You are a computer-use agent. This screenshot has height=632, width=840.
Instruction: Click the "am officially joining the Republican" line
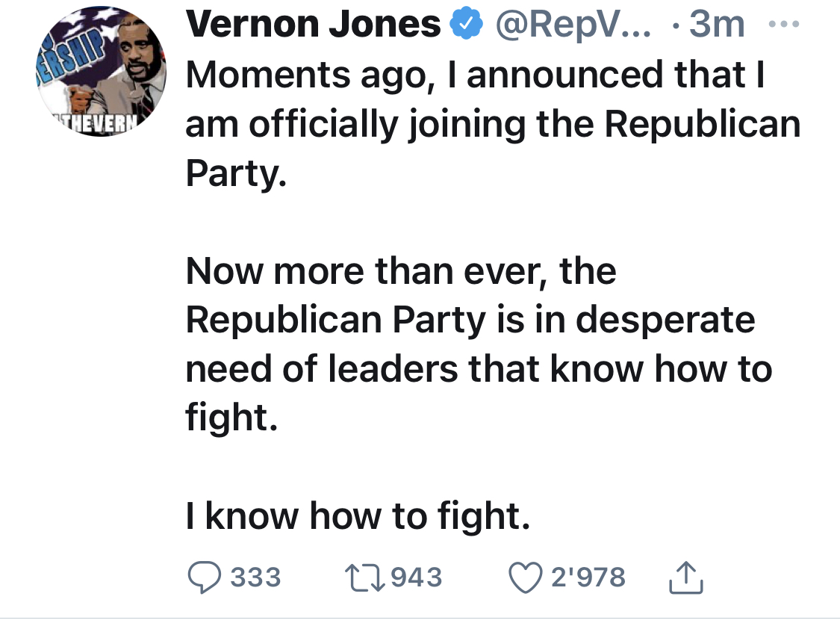(x=493, y=125)
